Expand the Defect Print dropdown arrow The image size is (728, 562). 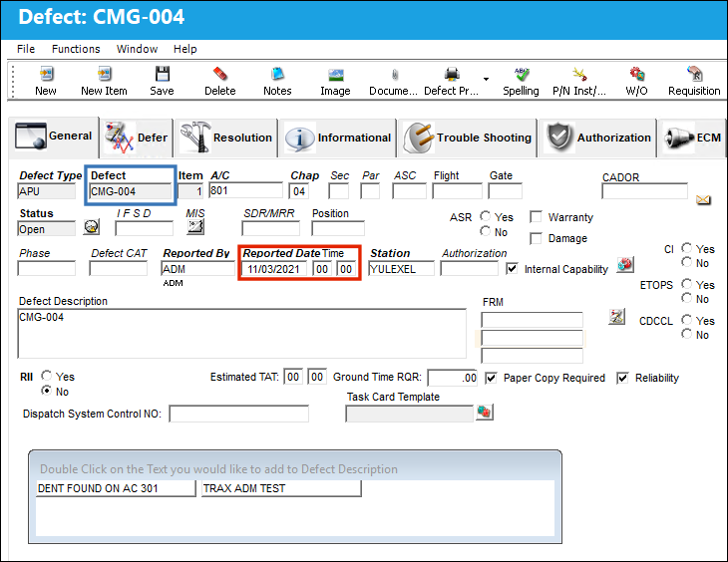486,79
